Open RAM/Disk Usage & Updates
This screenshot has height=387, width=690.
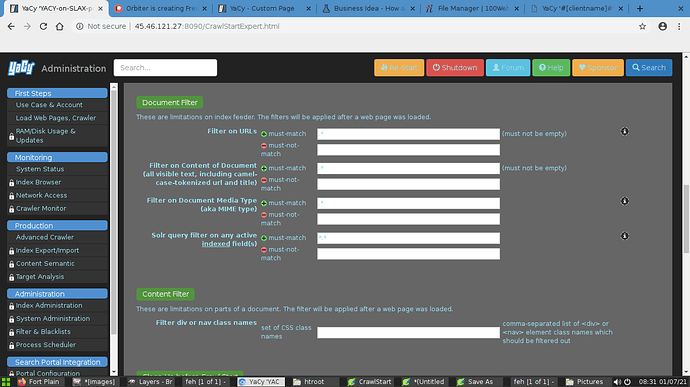click(46, 136)
